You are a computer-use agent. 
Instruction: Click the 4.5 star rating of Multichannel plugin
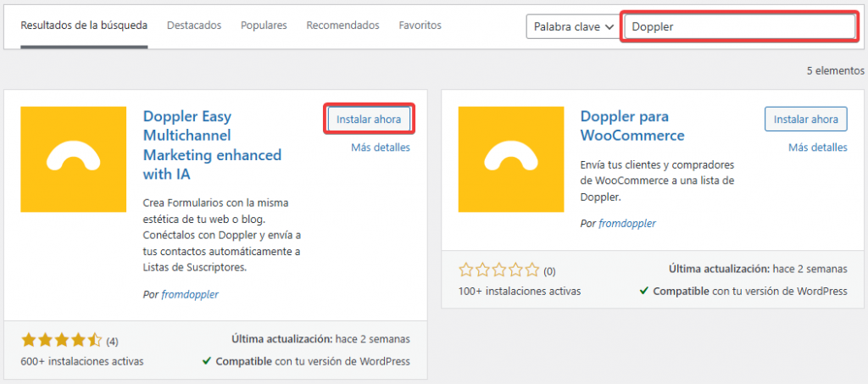pos(61,339)
